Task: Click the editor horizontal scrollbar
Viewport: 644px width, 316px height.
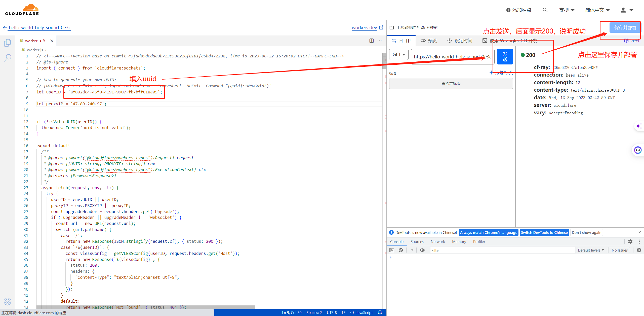Action: click(146, 307)
